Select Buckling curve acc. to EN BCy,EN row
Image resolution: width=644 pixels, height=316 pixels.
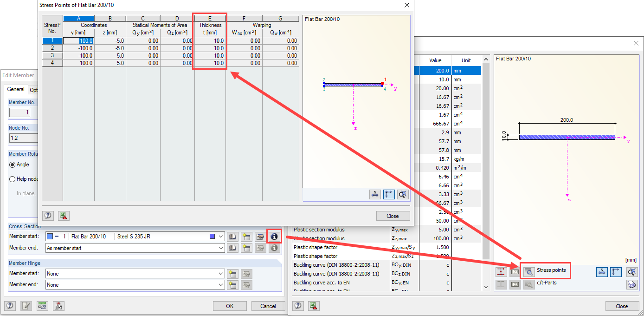[x=387, y=283]
